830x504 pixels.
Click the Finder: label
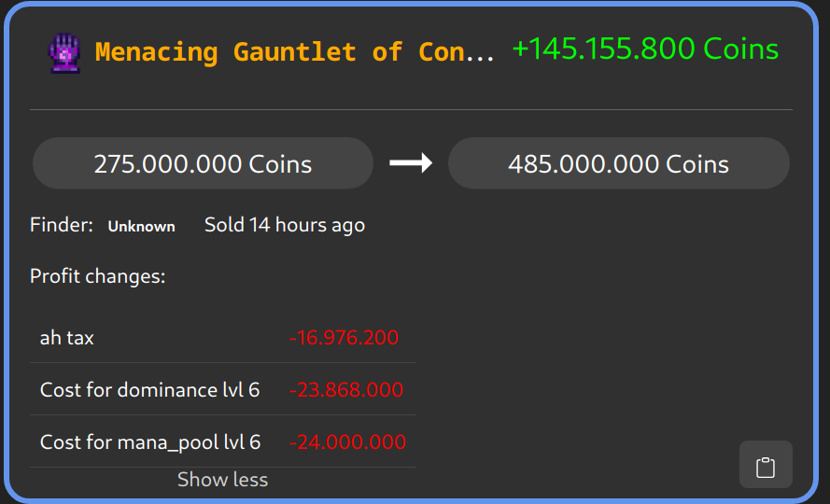coord(62,225)
